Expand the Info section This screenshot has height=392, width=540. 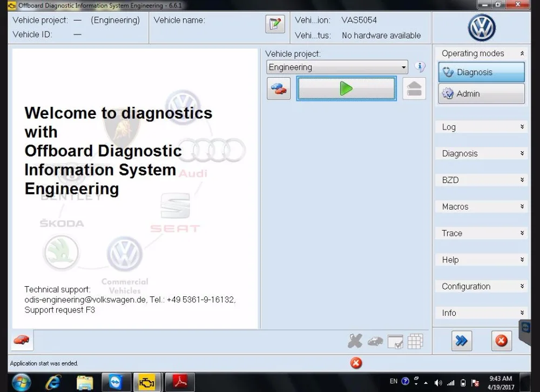pos(482,313)
